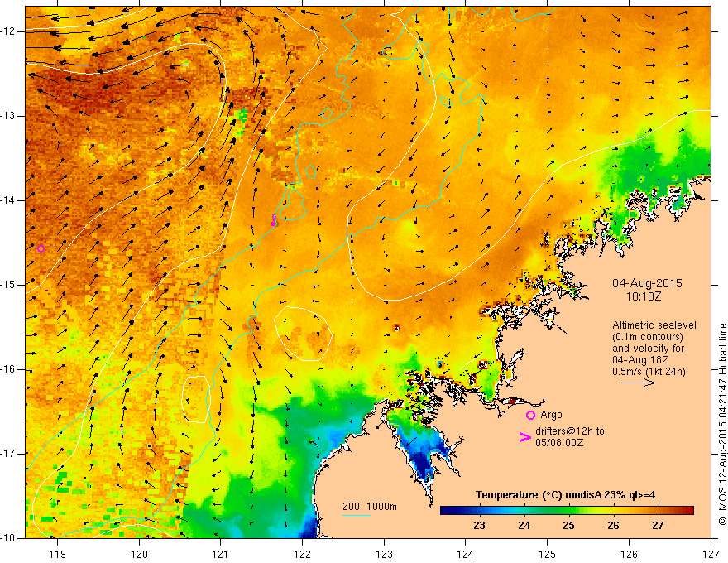
Task: Click the cyan line sample under 200 1000m
Action: tap(356, 515)
